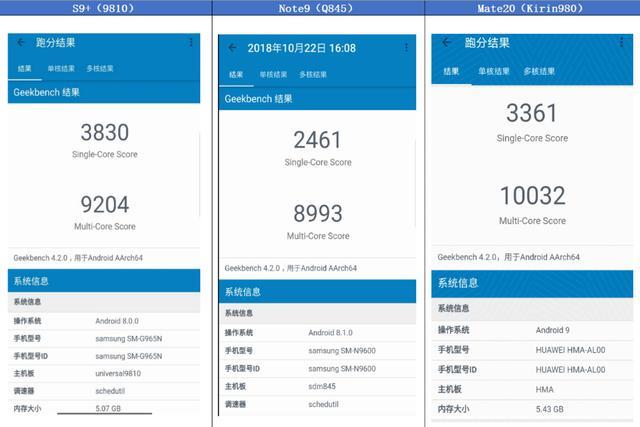
Task: Open overflow menu in S9+ panel
Action: [x=191, y=42]
